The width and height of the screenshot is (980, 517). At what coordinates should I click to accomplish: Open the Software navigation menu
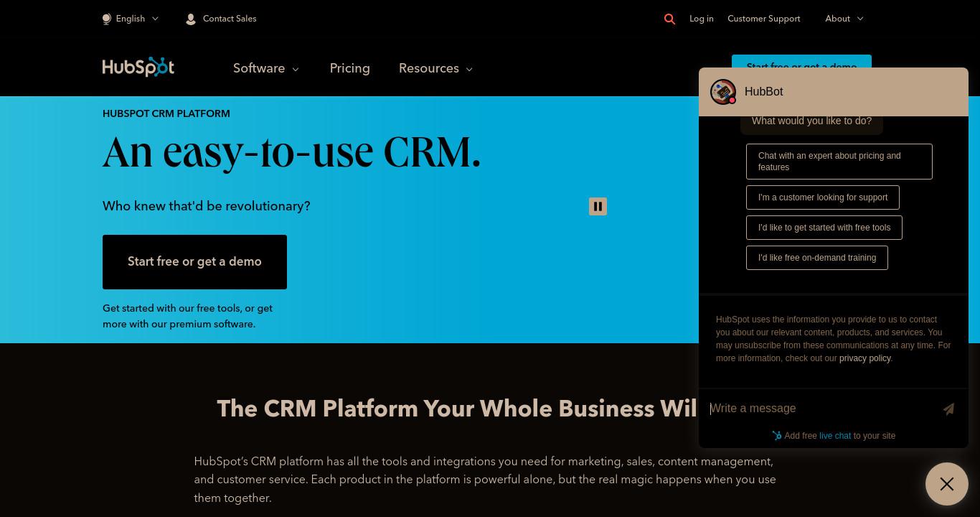coord(265,68)
